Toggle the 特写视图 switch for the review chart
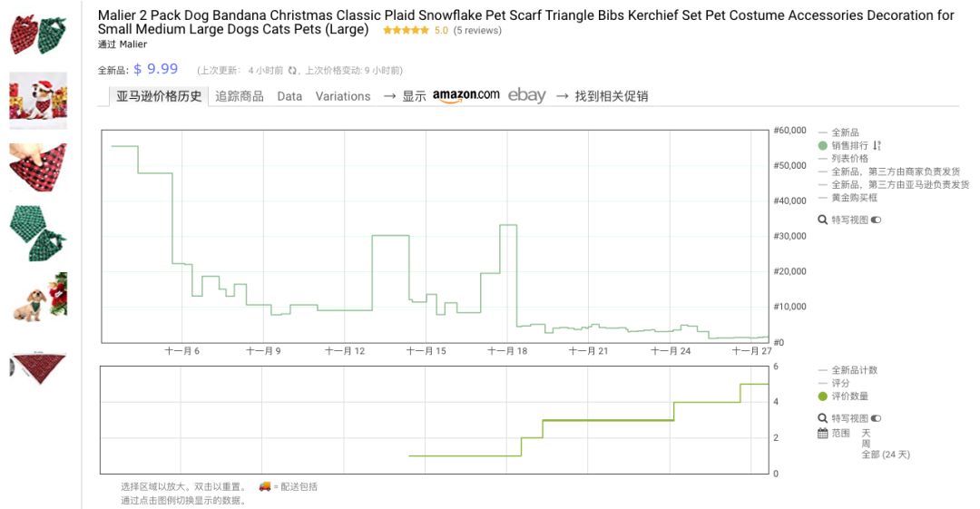The height and width of the screenshot is (509, 980). click(876, 418)
